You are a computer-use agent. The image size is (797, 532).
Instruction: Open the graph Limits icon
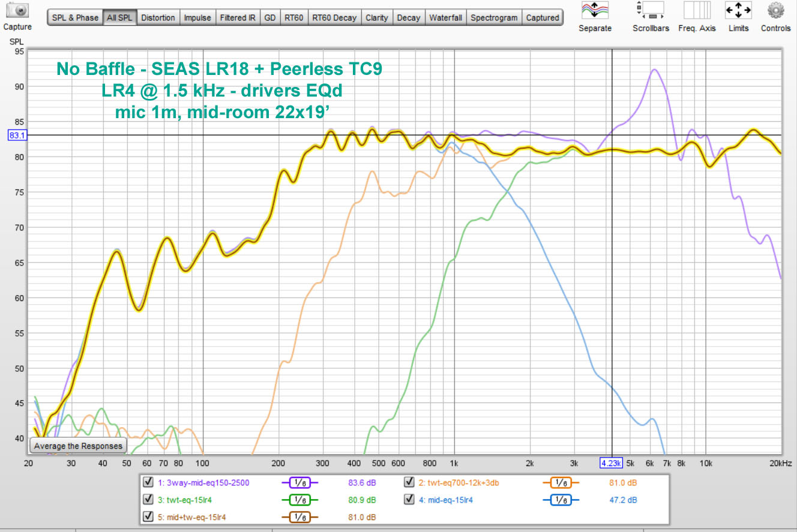[738, 10]
